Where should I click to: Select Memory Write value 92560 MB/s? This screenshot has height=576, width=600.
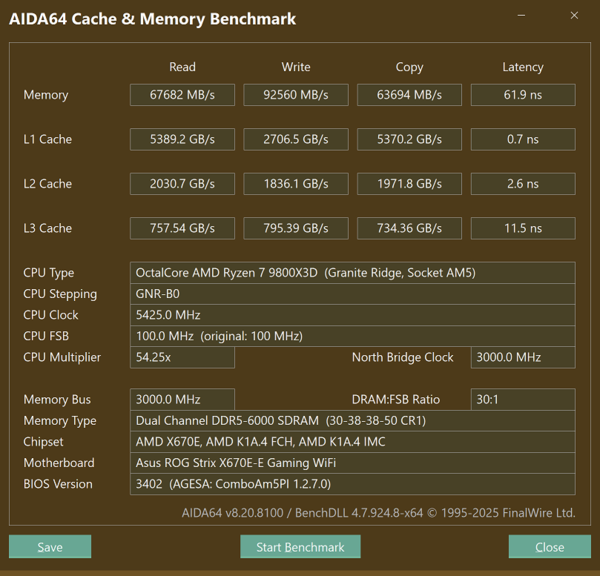click(x=296, y=95)
